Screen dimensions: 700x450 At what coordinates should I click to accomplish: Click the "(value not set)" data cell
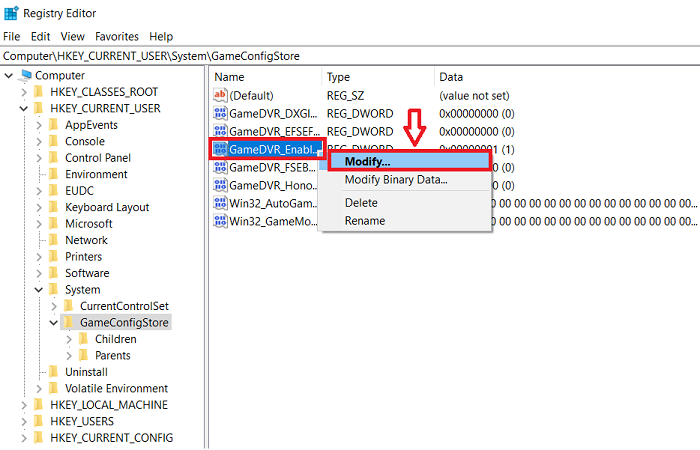474,96
